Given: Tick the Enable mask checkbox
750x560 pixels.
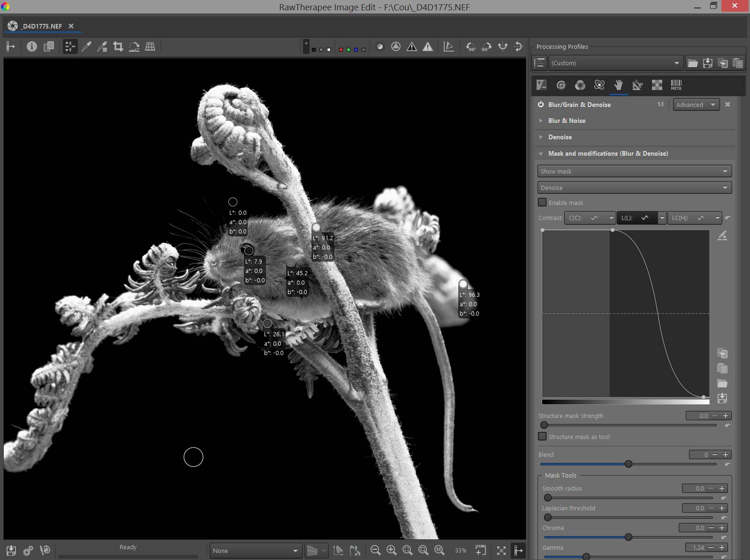Looking at the screenshot, I should pyautogui.click(x=542, y=203).
